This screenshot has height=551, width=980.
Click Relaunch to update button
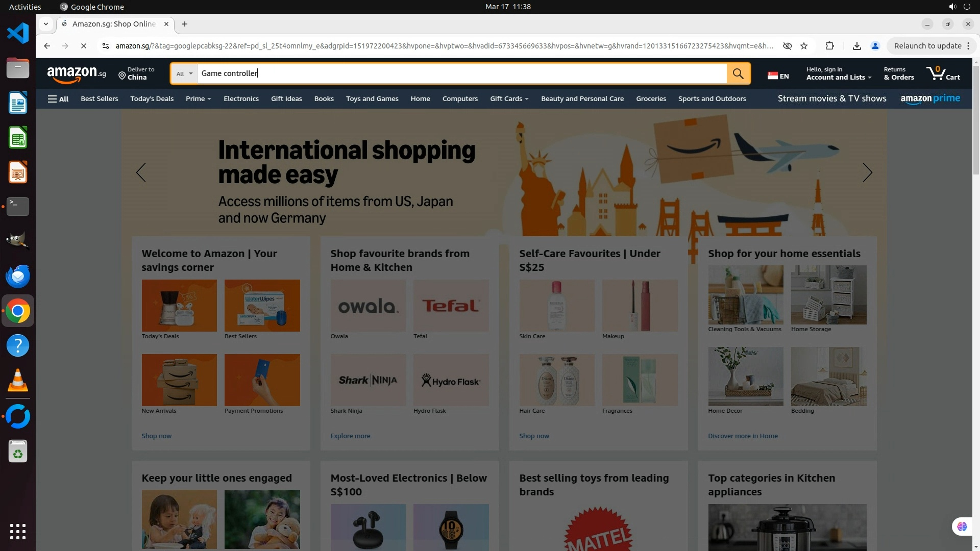pyautogui.click(x=927, y=46)
